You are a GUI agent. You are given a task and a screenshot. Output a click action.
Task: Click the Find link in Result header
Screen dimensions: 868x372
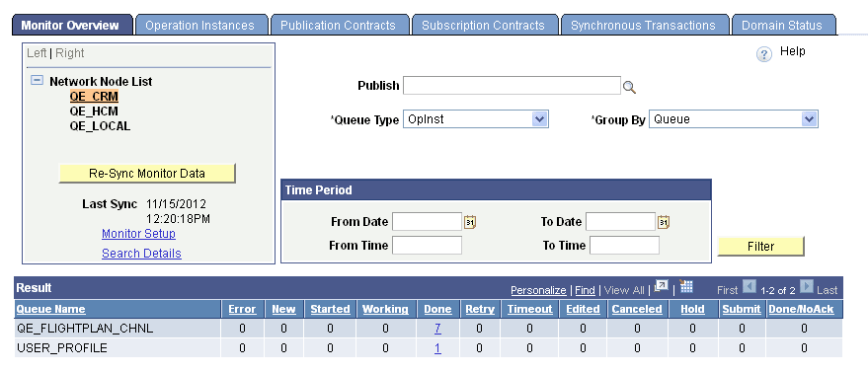[x=585, y=290]
